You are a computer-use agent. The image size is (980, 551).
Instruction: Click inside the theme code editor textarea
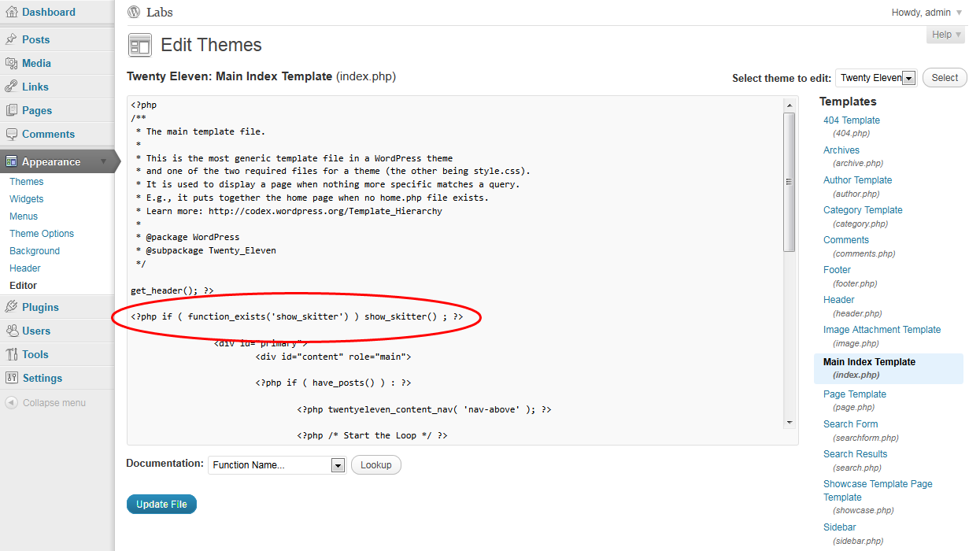tap(463, 270)
